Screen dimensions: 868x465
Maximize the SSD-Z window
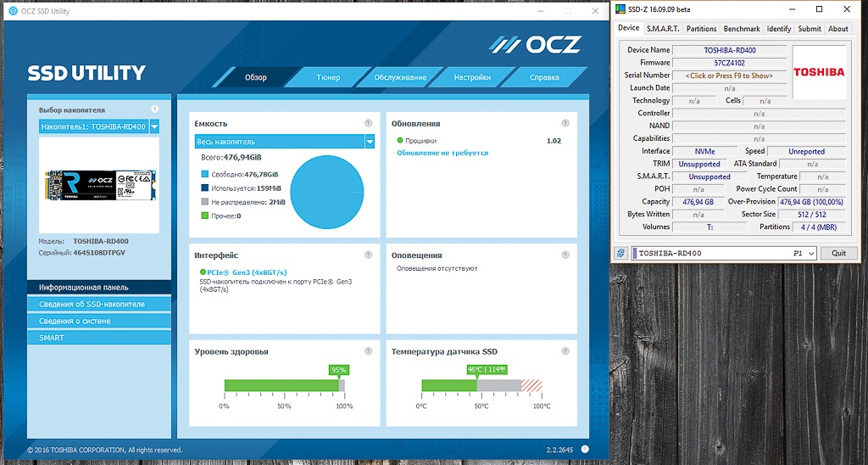click(x=820, y=9)
